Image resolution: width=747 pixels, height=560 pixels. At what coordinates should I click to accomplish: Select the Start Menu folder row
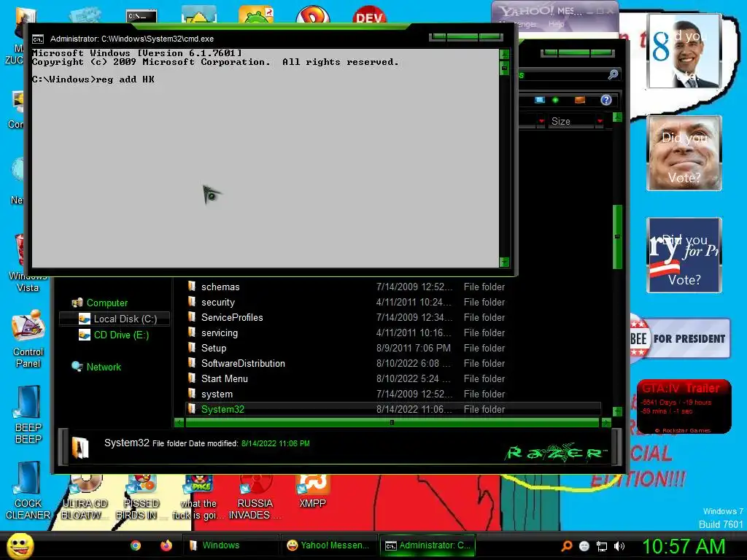[x=393, y=378]
